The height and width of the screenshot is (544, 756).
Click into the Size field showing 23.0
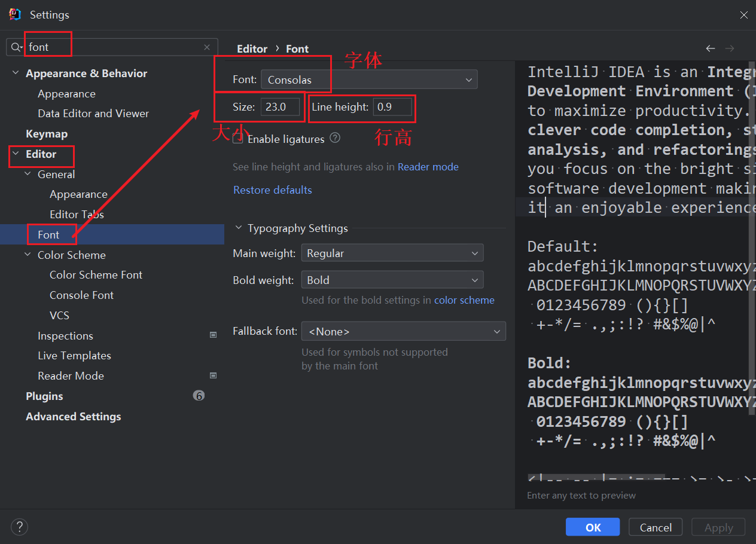[x=280, y=107]
